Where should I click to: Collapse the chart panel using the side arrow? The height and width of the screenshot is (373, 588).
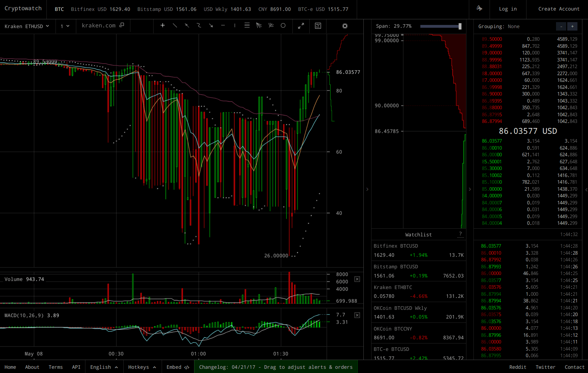(x=367, y=189)
